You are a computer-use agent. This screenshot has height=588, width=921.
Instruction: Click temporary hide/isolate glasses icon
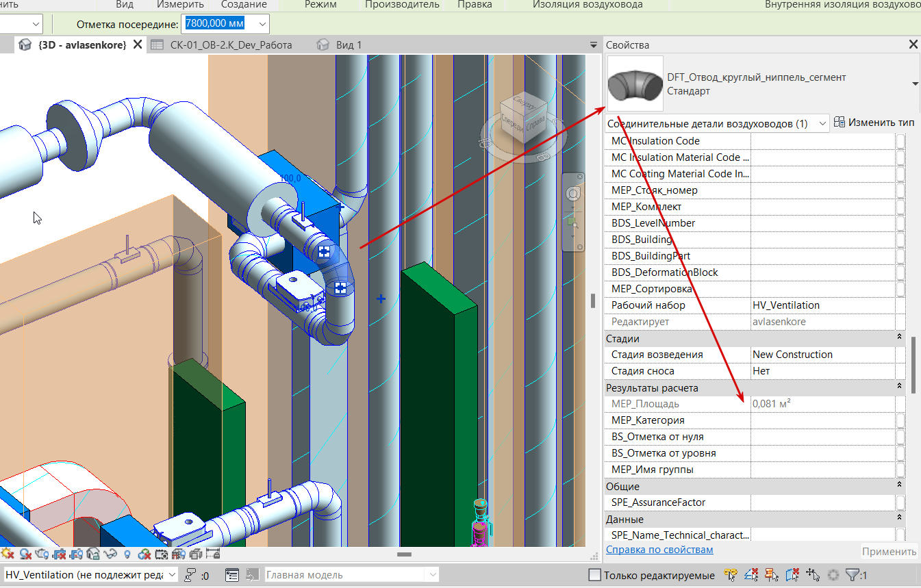(x=110, y=554)
